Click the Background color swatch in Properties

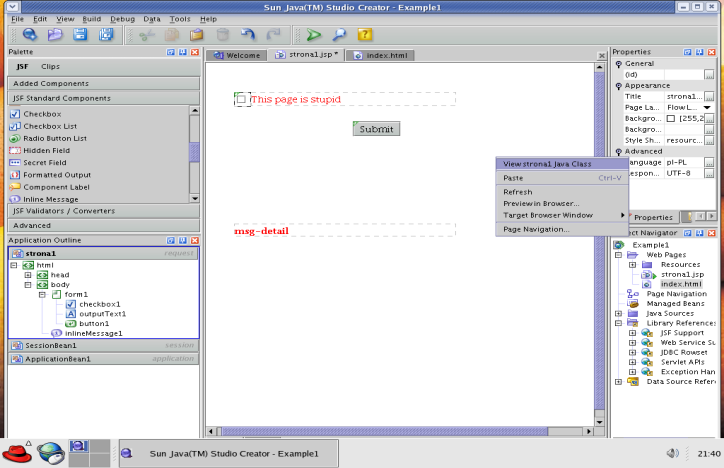tap(671, 118)
